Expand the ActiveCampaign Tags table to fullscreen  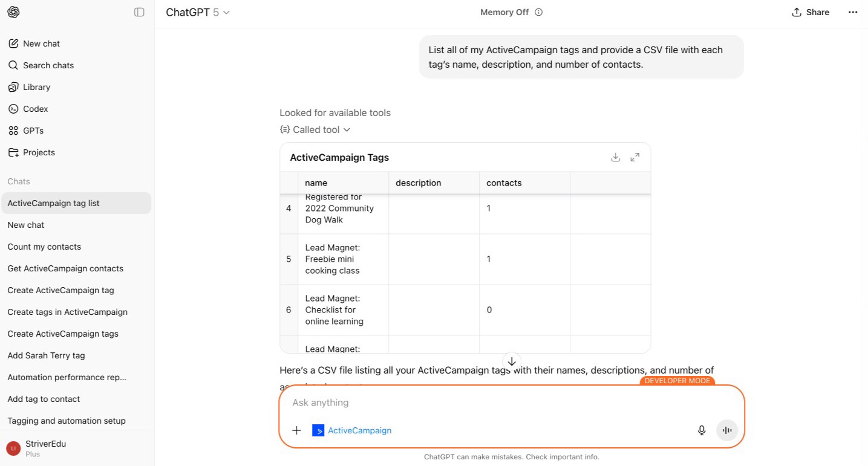[635, 157]
